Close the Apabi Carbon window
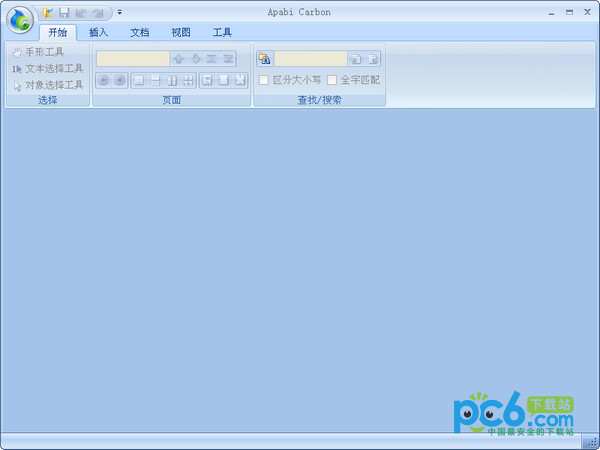This screenshot has width=600, height=450. (x=587, y=13)
